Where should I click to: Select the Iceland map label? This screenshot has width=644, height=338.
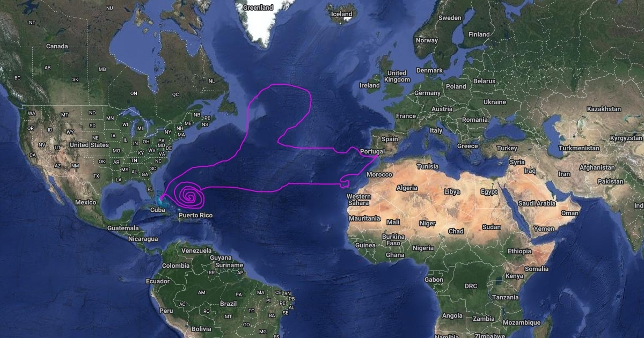[x=341, y=14]
